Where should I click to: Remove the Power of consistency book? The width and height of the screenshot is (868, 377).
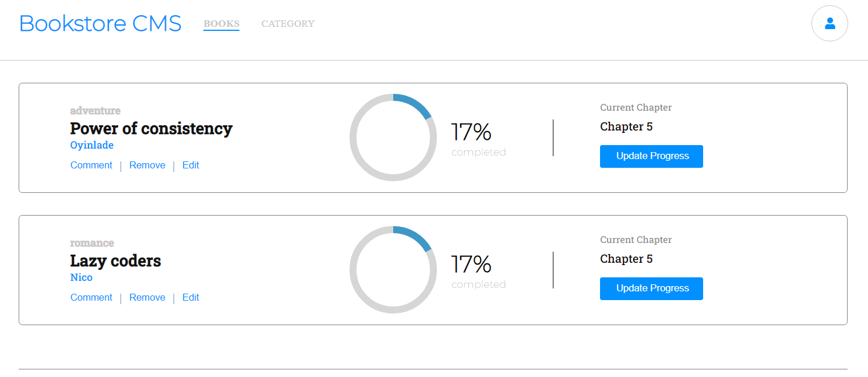point(147,165)
